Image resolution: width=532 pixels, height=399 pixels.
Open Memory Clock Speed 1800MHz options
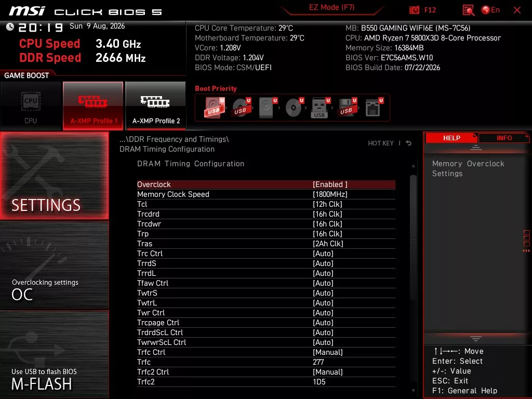click(266, 194)
